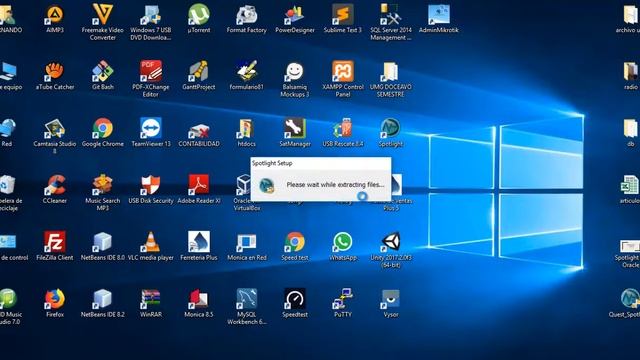Select the WinRAR icon
Viewport: 640px width, 360px height.
(x=151, y=299)
